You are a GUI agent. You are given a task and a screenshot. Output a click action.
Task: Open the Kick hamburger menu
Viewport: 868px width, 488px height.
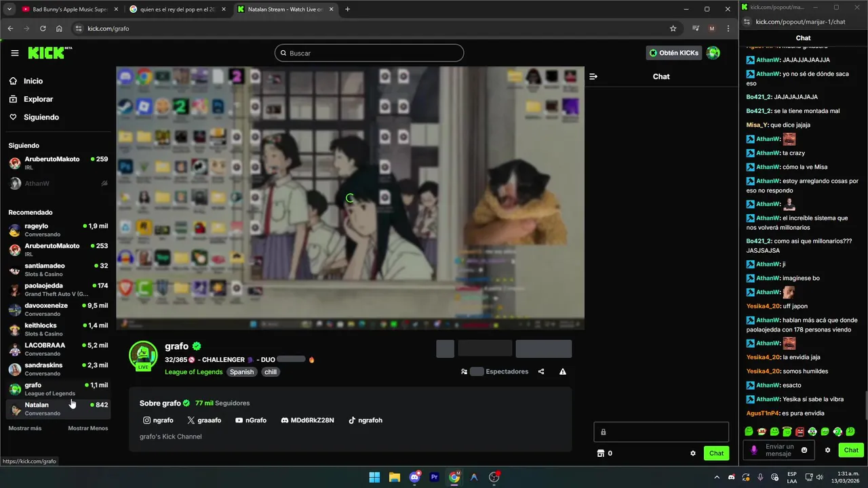[x=15, y=53]
